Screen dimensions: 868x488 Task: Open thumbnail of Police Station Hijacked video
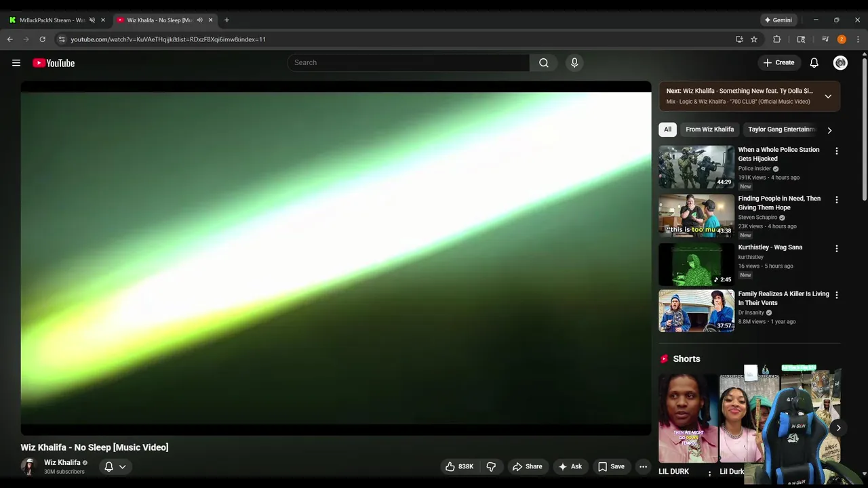coord(696,167)
